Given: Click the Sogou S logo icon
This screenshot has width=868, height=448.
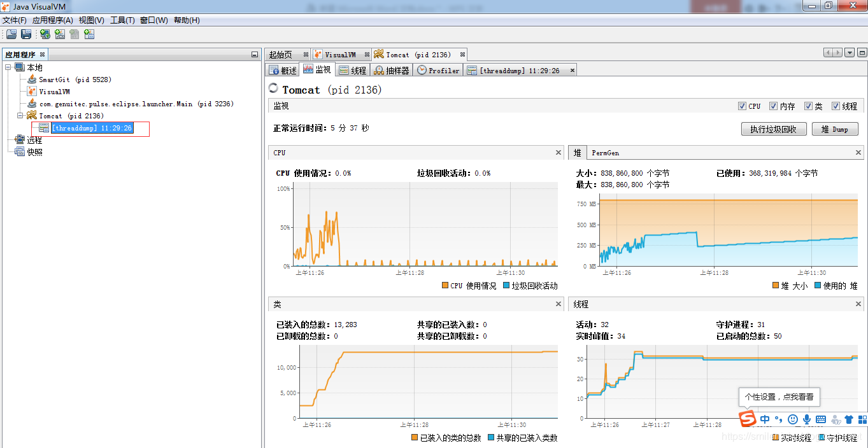Looking at the screenshot, I should [747, 419].
